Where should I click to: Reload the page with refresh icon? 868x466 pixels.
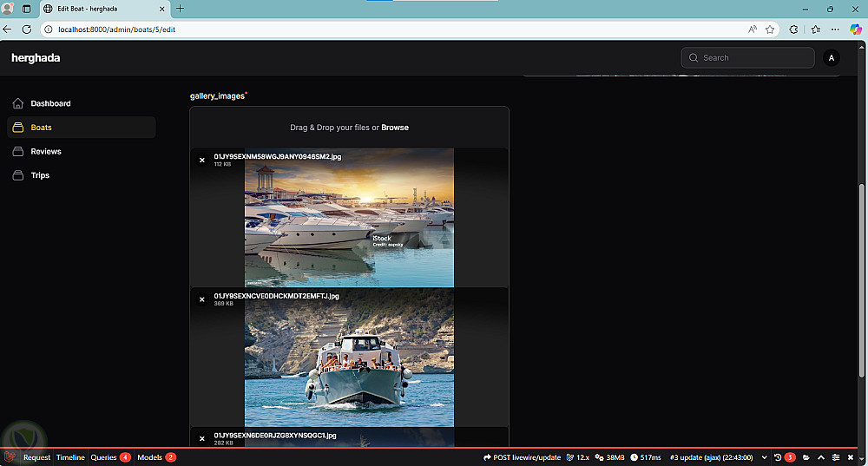click(27, 30)
